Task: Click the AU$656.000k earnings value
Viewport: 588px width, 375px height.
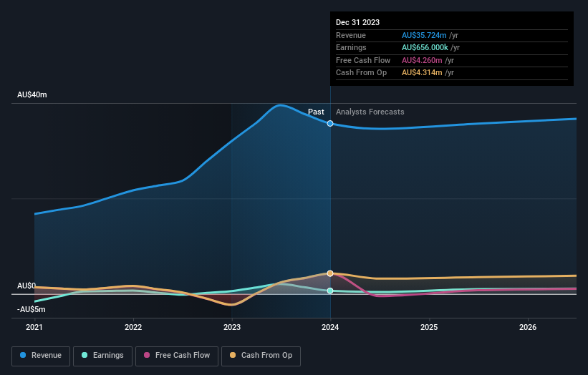Action: 425,47
